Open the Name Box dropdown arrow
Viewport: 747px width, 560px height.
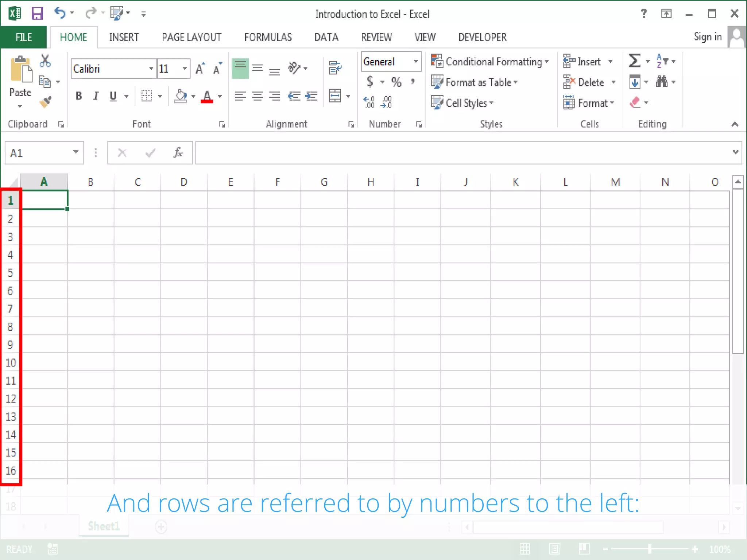(x=76, y=152)
